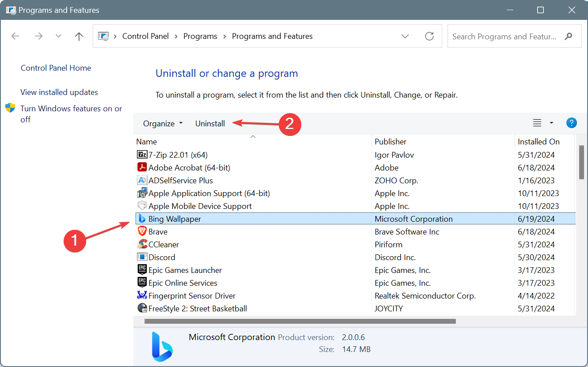Select 7-Zip 22.01 (x64) entry
This screenshot has width=588, height=367.
pos(178,155)
